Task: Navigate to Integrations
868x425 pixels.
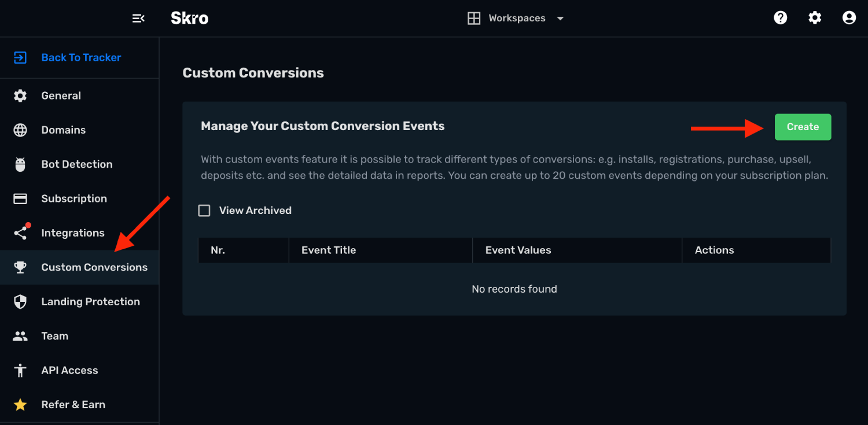Action: click(x=79, y=233)
